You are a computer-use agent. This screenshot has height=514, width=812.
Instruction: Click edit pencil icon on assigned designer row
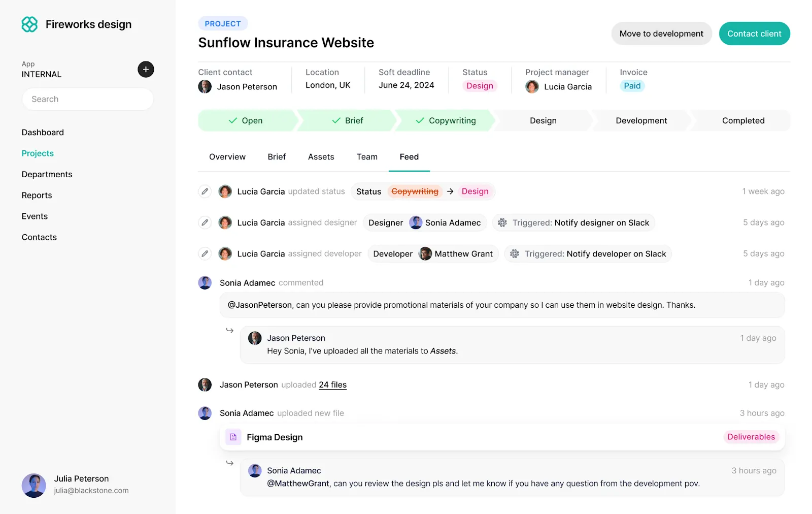tap(205, 222)
